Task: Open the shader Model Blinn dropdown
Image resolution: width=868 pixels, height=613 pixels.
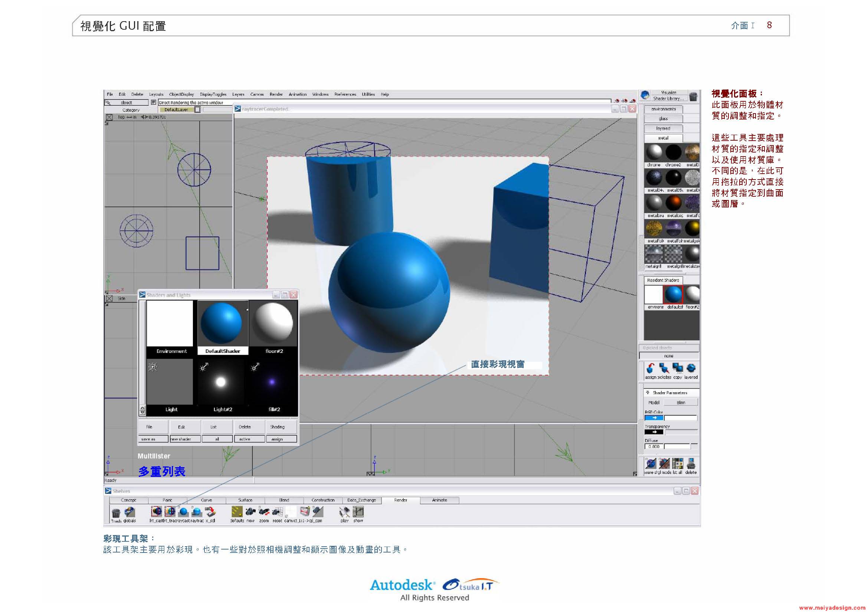Action: (681, 403)
